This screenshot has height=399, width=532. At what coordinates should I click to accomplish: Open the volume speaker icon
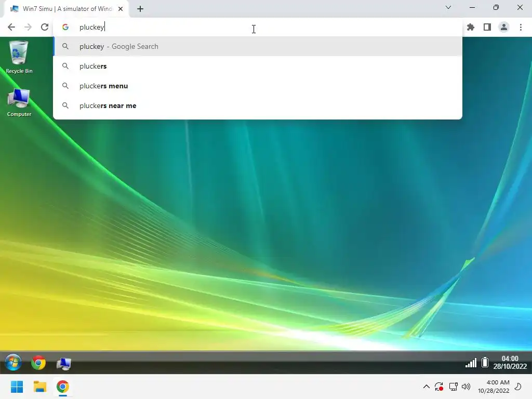pos(466,387)
